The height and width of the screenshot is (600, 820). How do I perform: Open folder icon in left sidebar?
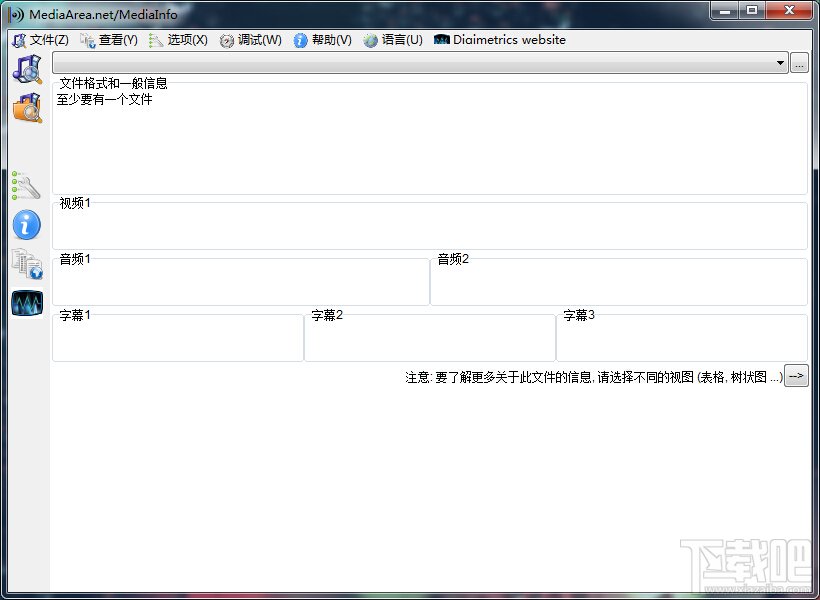(27, 108)
